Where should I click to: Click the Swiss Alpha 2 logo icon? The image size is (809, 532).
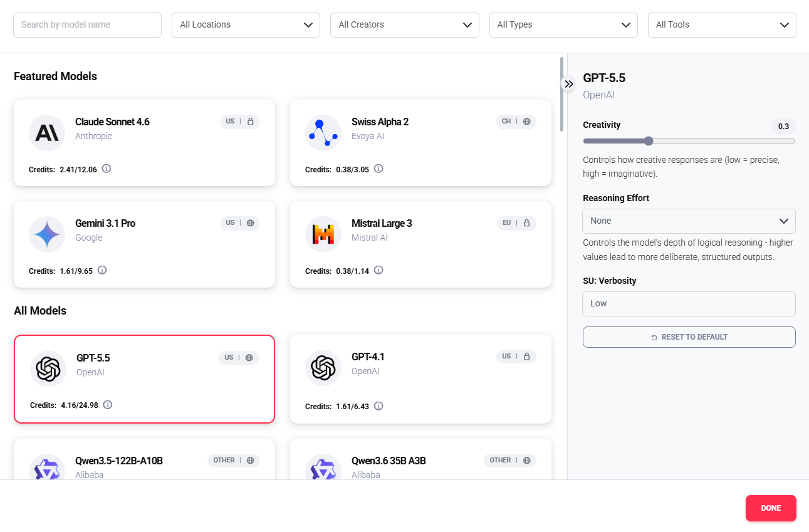323,133
